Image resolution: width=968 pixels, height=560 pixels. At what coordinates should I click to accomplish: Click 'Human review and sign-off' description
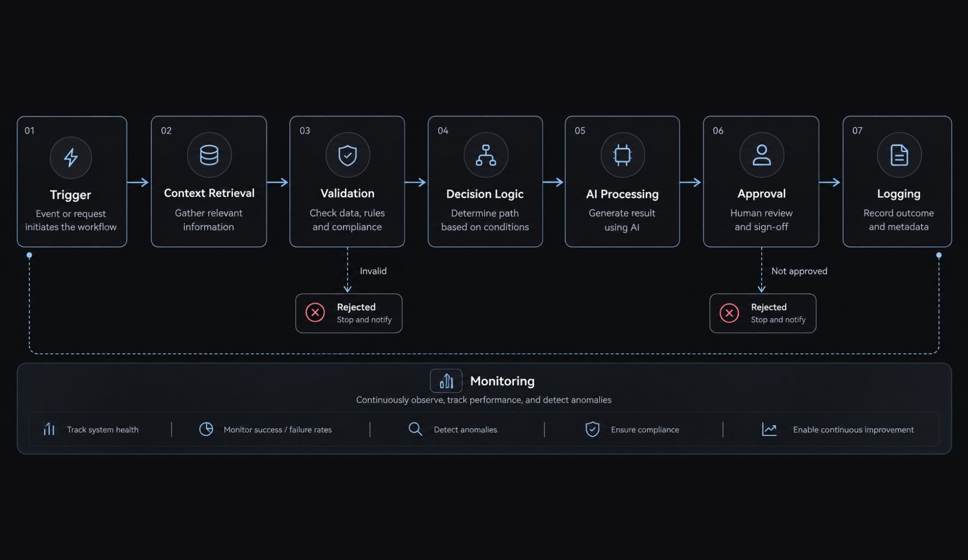click(x=762, y=220)
